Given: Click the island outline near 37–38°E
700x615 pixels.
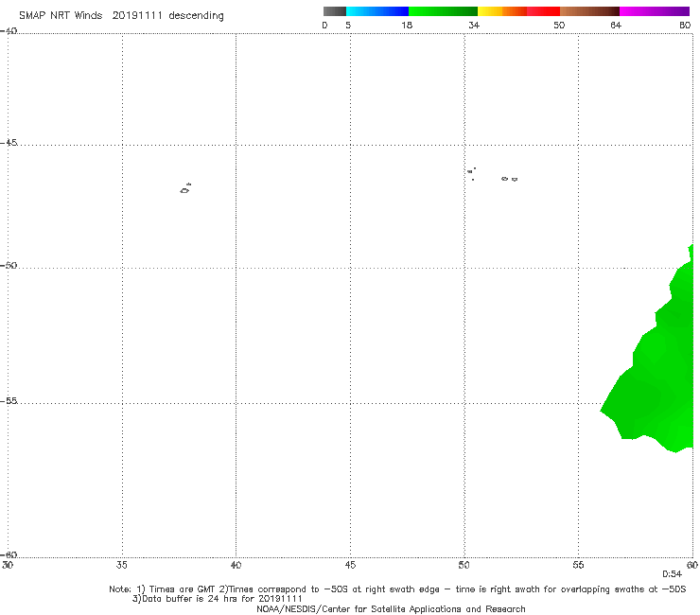Looking at the screenshot, I should coord(185,188).
